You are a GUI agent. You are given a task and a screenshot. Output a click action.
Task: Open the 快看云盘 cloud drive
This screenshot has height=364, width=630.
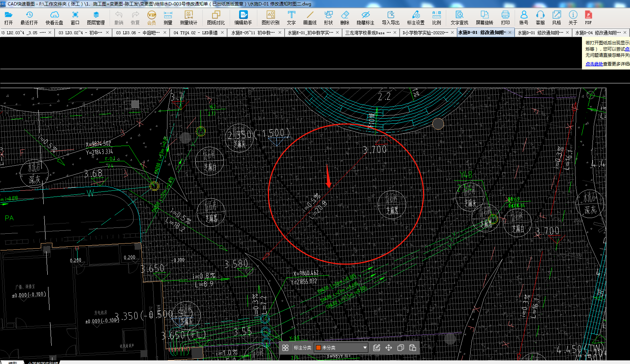[x=54, y=18]
